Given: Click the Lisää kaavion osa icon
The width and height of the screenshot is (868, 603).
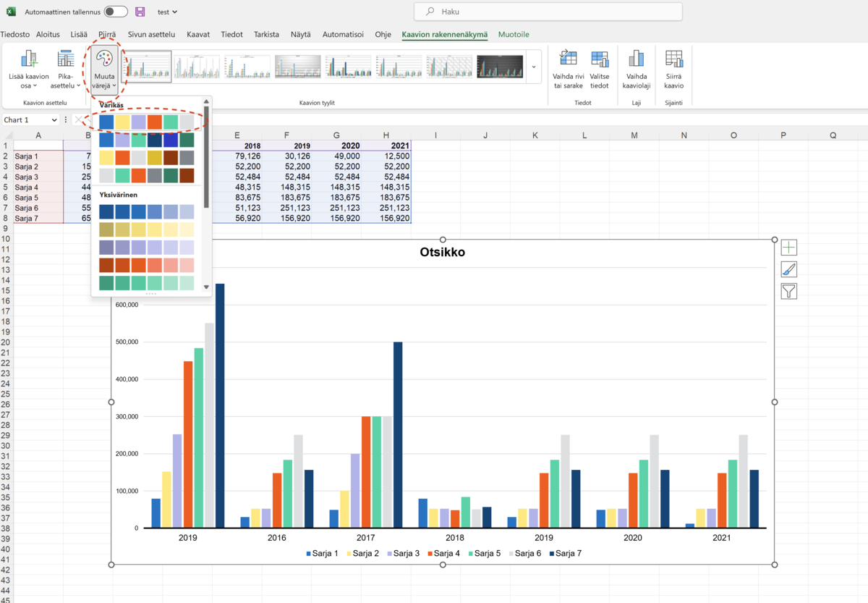Looking at the screenshot, I should pyautogui.click(x=29, y=60).
